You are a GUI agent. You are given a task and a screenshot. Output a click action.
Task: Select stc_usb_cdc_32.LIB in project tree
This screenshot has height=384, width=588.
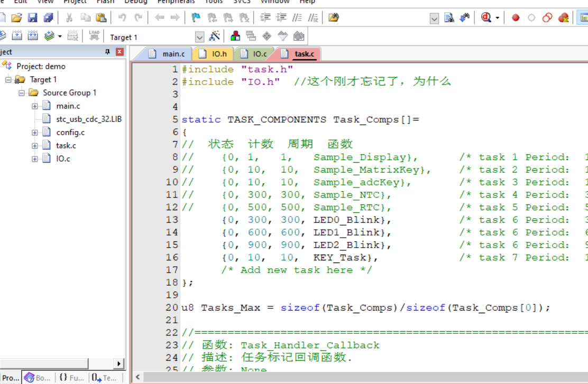(89, 119)
